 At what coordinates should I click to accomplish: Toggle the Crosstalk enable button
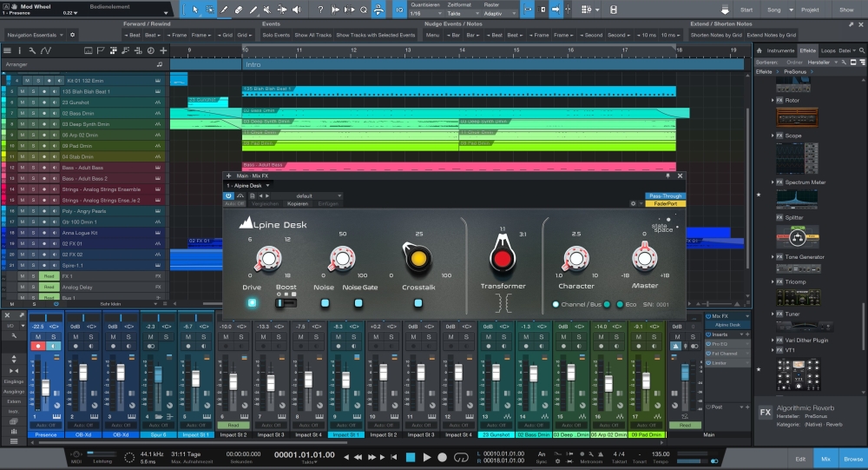coord(418,302)
